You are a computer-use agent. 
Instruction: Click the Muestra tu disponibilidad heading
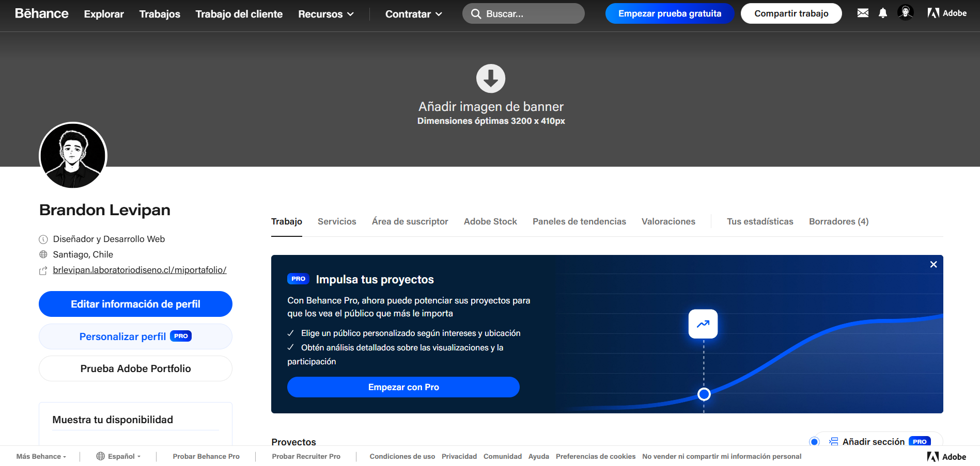(113, 420)
